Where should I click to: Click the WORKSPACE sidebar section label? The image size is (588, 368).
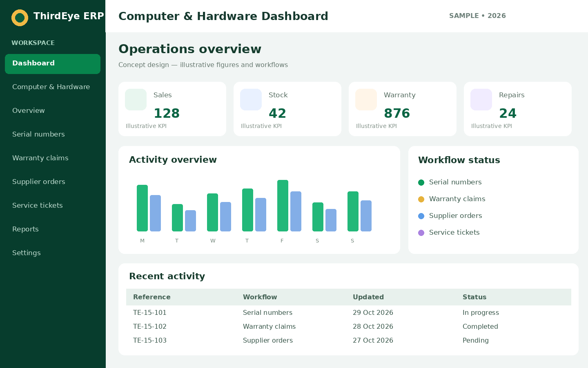[33, 43]
